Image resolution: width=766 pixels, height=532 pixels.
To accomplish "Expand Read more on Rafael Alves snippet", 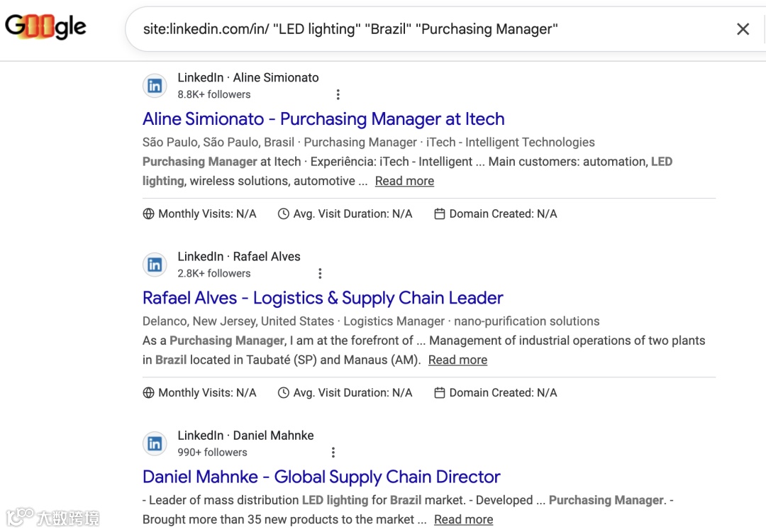I will coord(457,360).
